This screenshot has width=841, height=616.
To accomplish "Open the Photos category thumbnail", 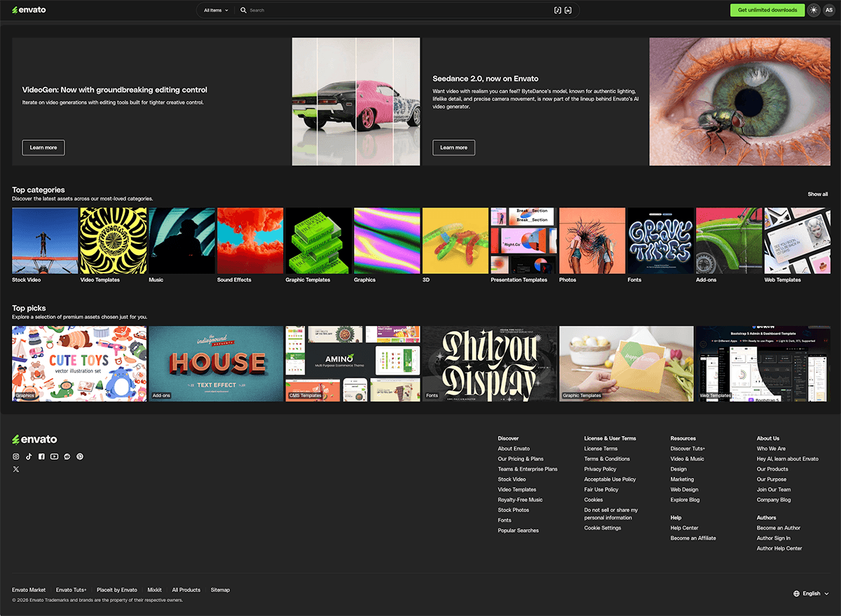I will [592, 240].
